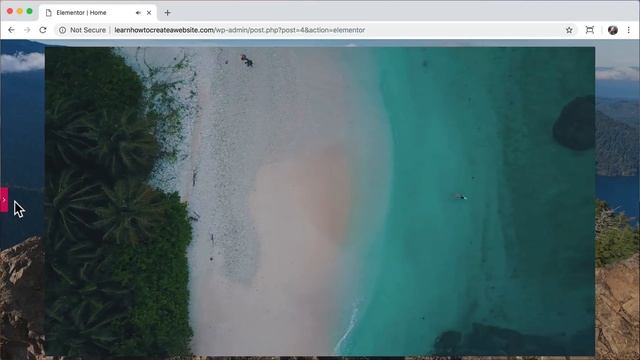The height and width of the screenshot is (360, 640).
Task: Mute audio on the Elementor tab
Action: [x=138, y=13]
